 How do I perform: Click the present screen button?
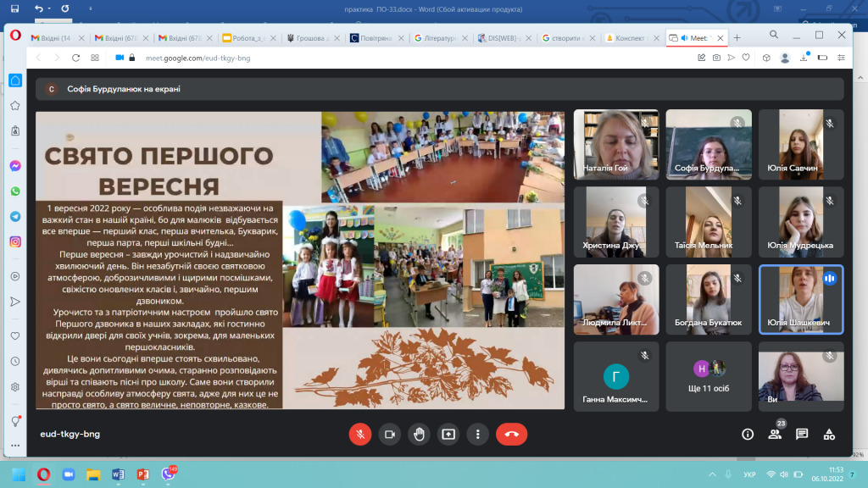tap(448, 434)
